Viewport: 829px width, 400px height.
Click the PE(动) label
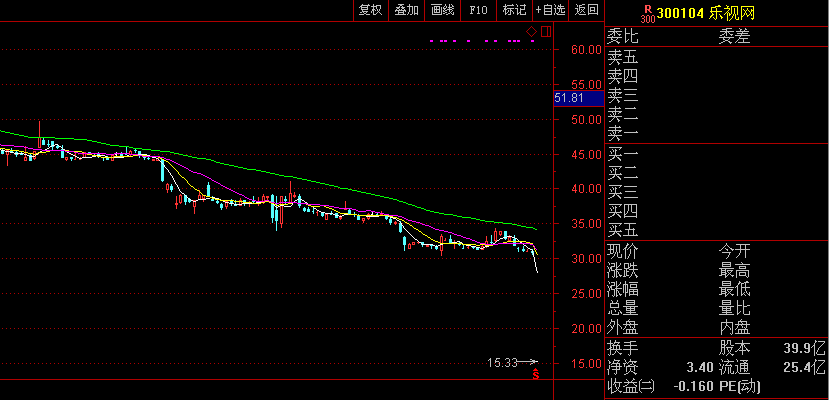(742, 386)
